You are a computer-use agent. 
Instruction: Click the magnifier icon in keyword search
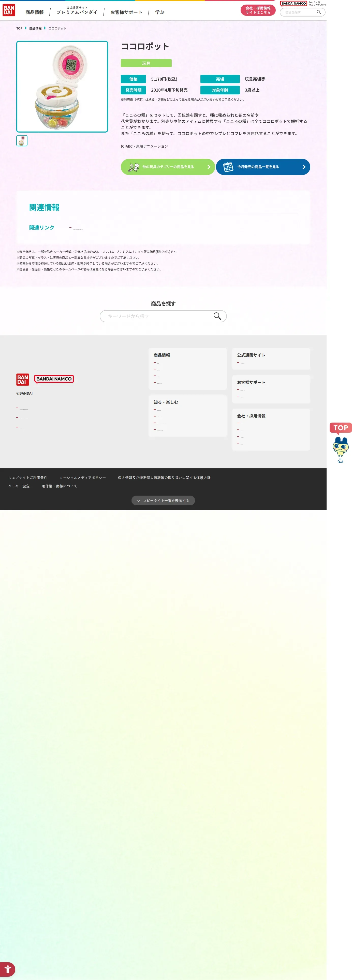click(217, 316)
